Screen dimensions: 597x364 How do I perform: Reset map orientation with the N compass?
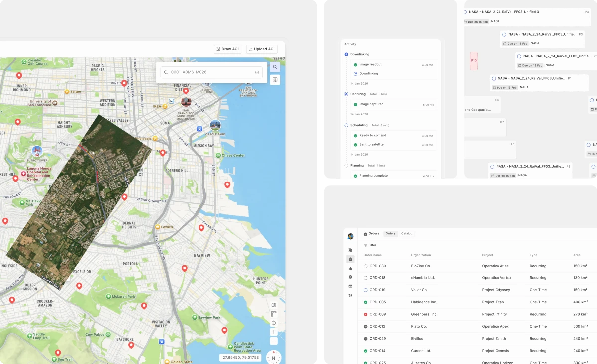pyautogui.click(x=273, y=358)
